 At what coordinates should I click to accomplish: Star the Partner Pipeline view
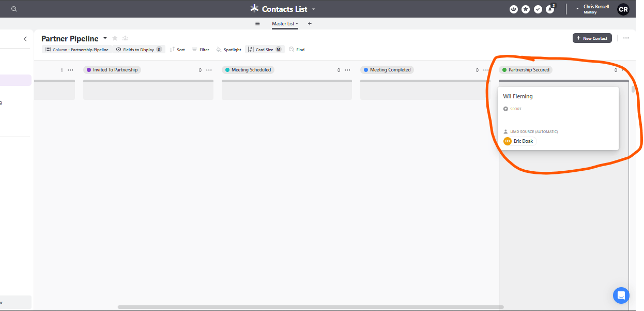click(x=115, y=38)
